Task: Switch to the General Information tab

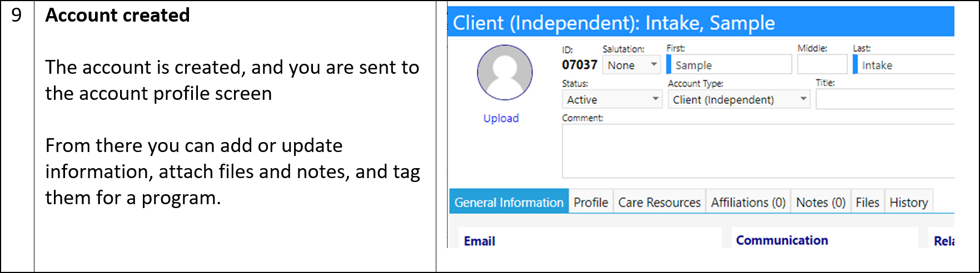Action: tap(509, 202)
